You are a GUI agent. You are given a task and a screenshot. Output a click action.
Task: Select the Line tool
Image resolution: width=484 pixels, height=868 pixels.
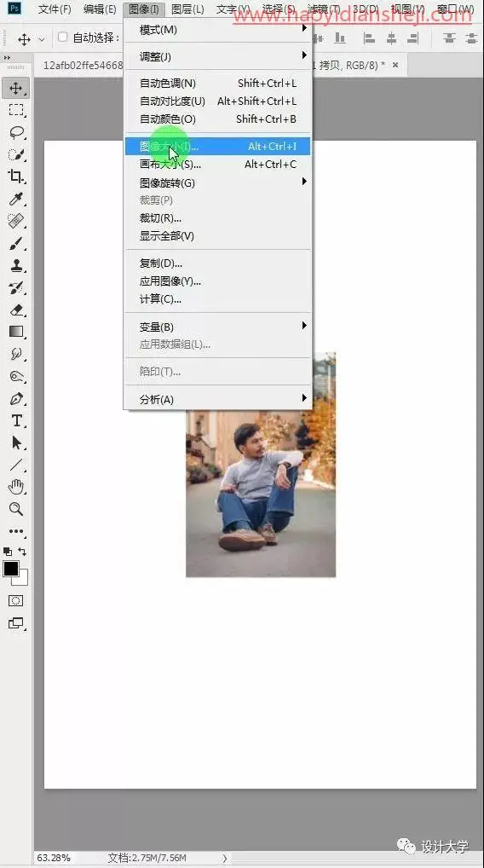tap(15, 465)
